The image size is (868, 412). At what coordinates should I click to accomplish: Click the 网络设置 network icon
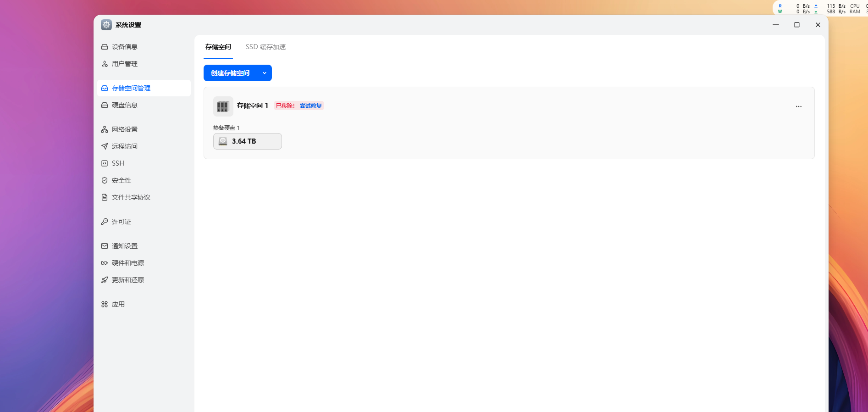click(105, 129)
